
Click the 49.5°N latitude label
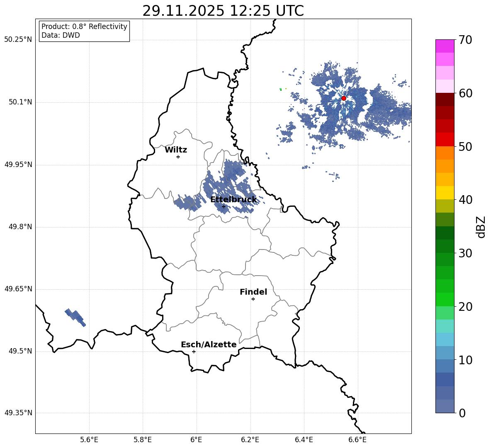click(20, 351)
